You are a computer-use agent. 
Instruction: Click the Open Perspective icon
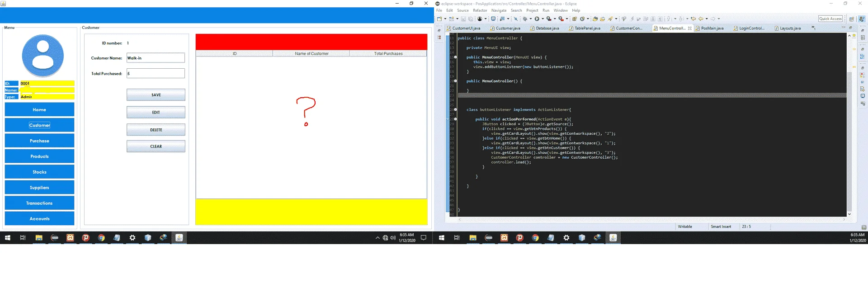[852, 19]
